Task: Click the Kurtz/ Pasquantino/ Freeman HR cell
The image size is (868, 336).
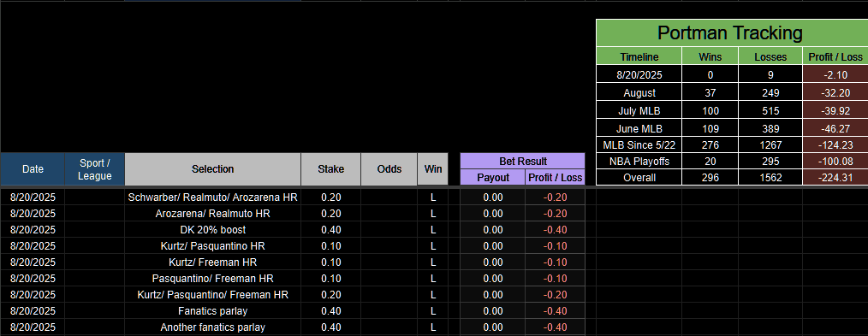Action: [212, 295]
